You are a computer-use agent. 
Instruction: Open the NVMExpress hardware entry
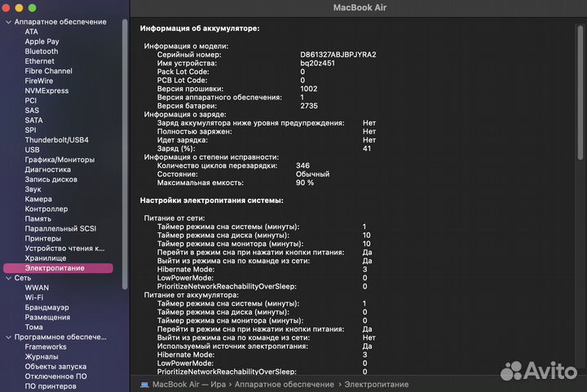pyautogui.click(x=46, y=90)
